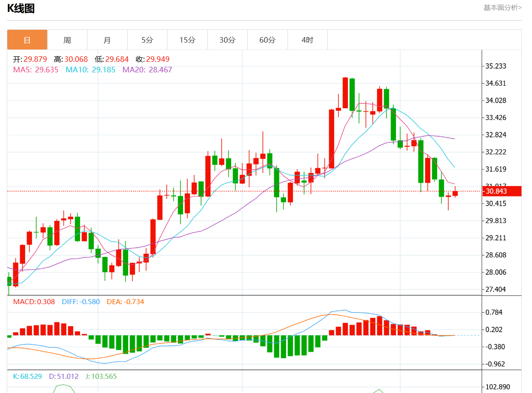Click the -0.380 MACD axis label
The width and height of the screenshot is (532, 393).
(x=495, y=347)
